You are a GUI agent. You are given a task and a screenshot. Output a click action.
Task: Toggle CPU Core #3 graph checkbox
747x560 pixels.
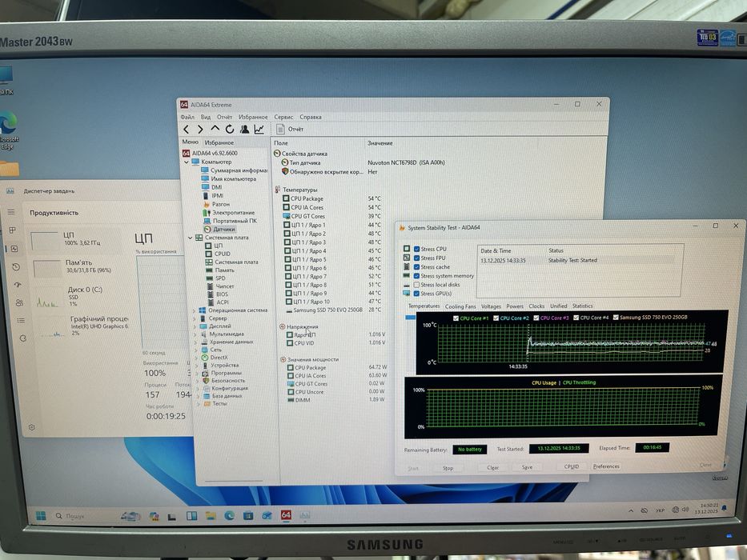click(x=536, y=318)
